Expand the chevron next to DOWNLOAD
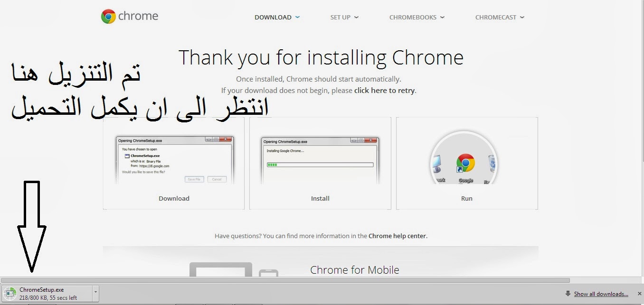644x305 pixels. coord(297,17)
